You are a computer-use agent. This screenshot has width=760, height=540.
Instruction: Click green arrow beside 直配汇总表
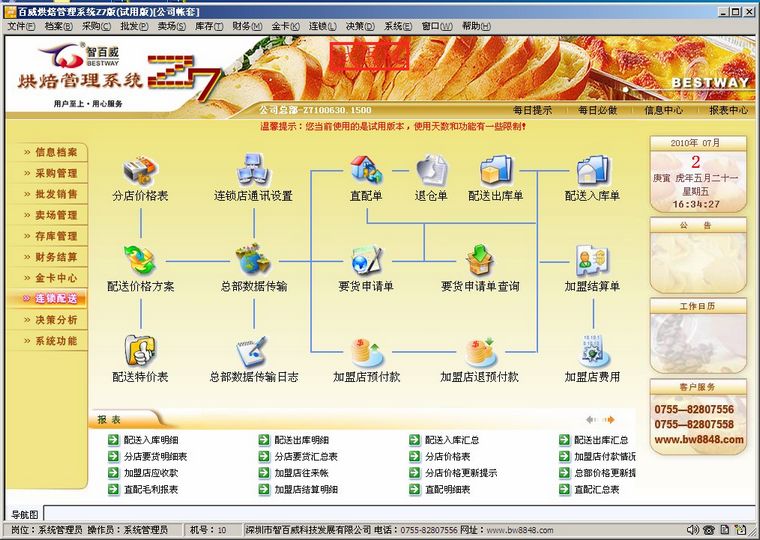pyautogui.click(x=564, y=490)
